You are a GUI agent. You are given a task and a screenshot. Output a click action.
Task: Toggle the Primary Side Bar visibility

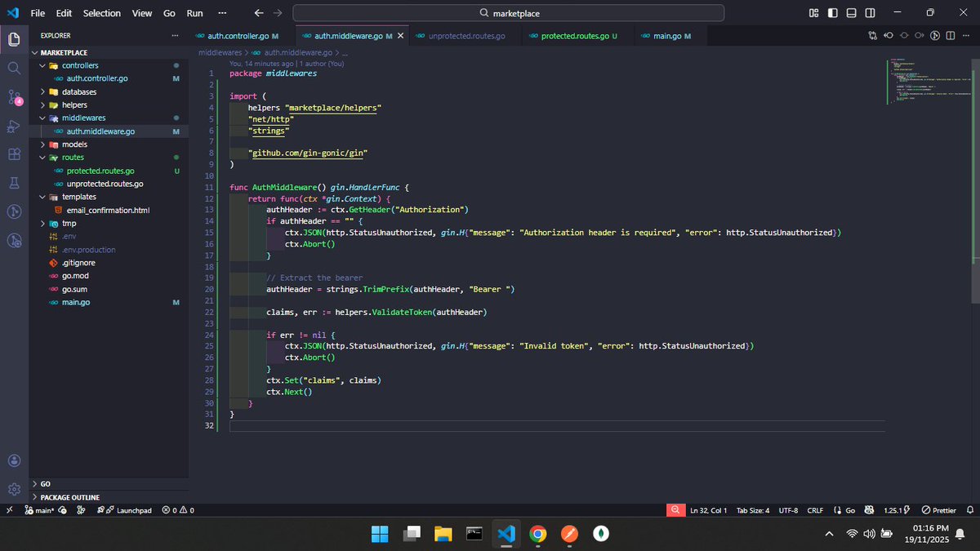[x=831, y=12]
